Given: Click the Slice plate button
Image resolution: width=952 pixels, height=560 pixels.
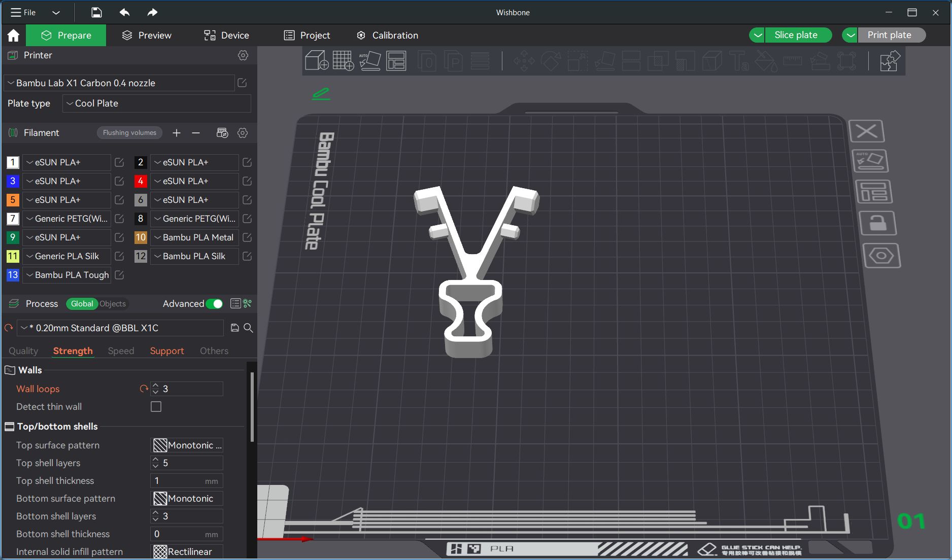Looking at the screenshot, I should pyautogui.click(x=796, y=35).
